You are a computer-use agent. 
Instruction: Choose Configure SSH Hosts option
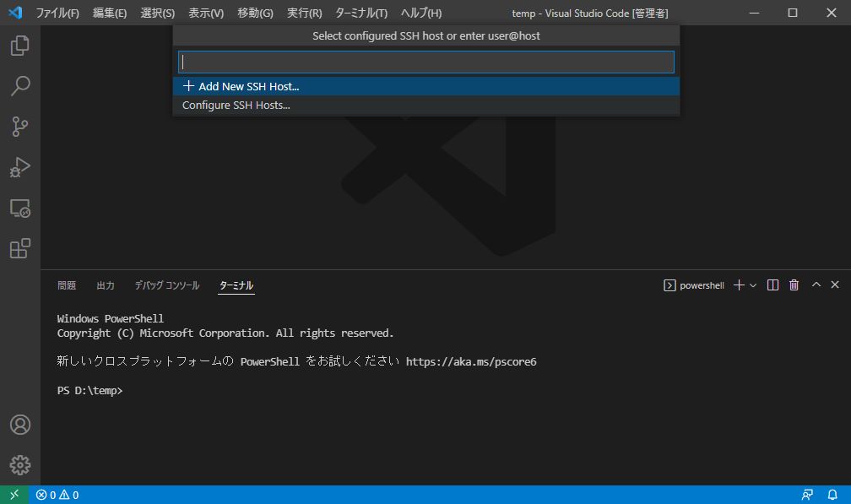tap(426, 106)
